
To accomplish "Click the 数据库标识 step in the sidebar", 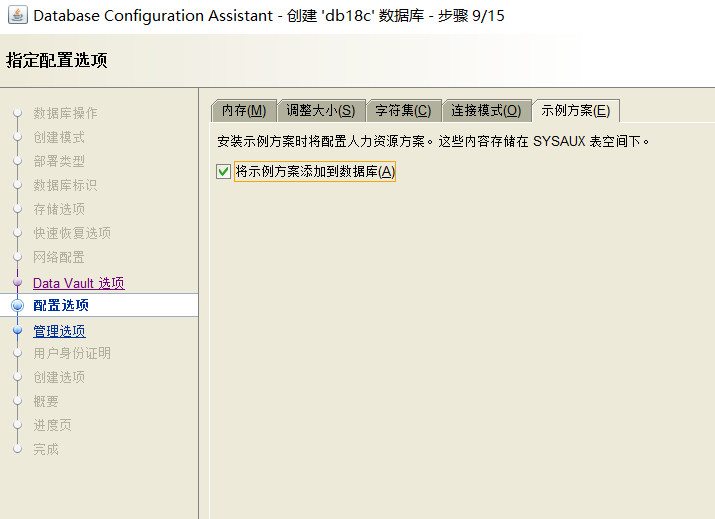I will pyautogui.click(x=65, y=185).
